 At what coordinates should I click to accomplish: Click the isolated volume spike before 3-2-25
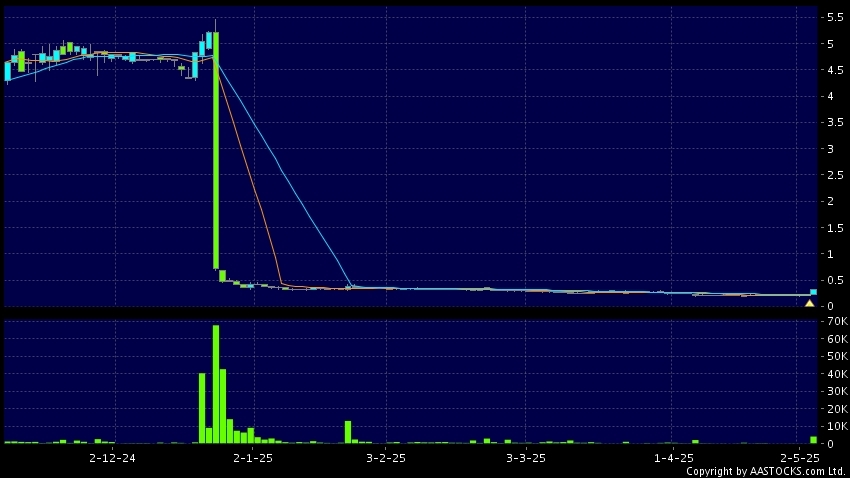point(348,432)
